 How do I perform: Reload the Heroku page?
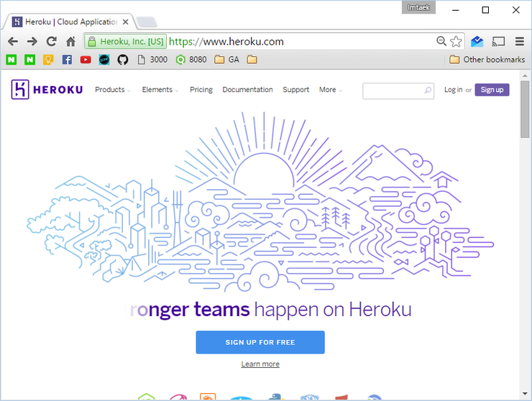tap(52, 42)
